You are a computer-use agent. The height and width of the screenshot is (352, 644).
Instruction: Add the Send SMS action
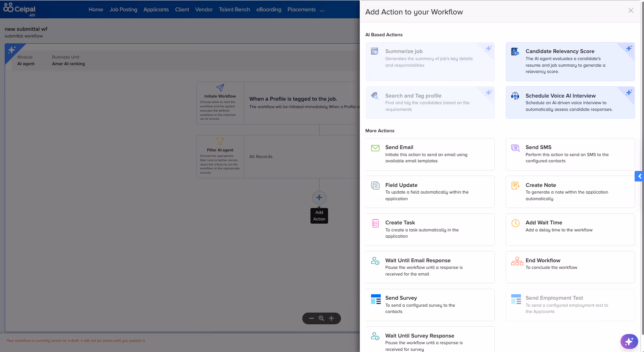click(570, 154)
